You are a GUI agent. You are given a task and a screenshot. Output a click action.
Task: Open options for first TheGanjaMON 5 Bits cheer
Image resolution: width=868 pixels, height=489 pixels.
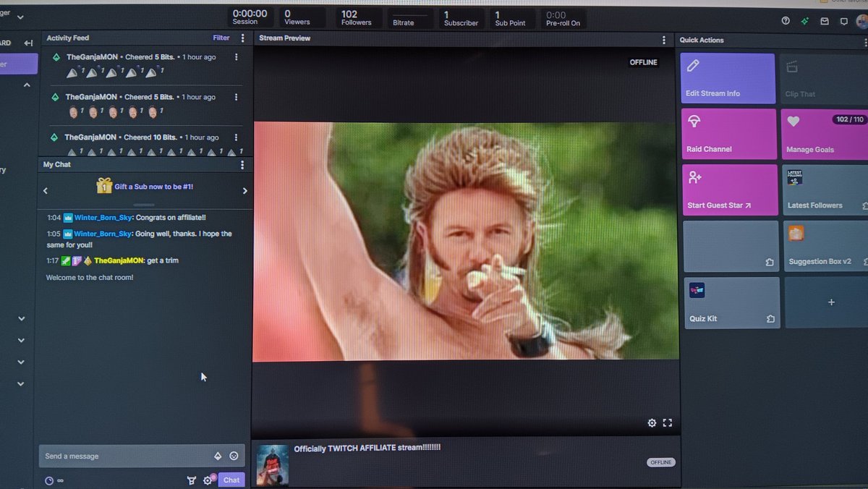point(236,56)
